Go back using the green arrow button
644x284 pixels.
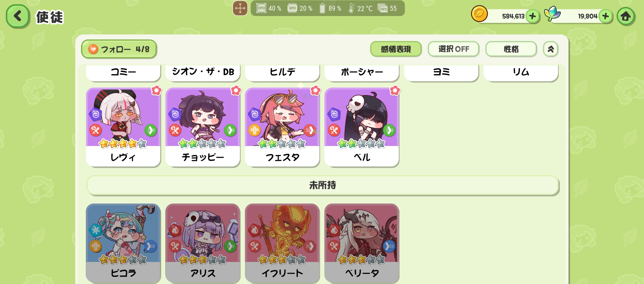[x=18, y=16]
